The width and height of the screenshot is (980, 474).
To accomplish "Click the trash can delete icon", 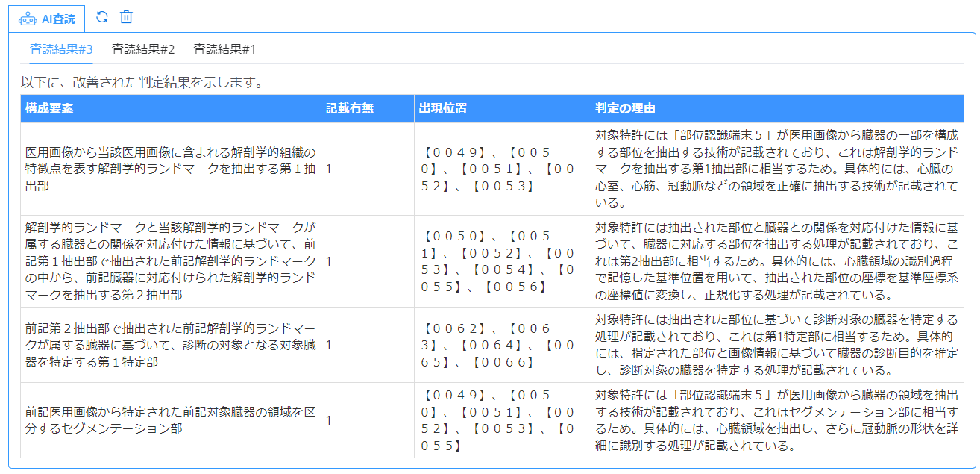I will [127, 17].
